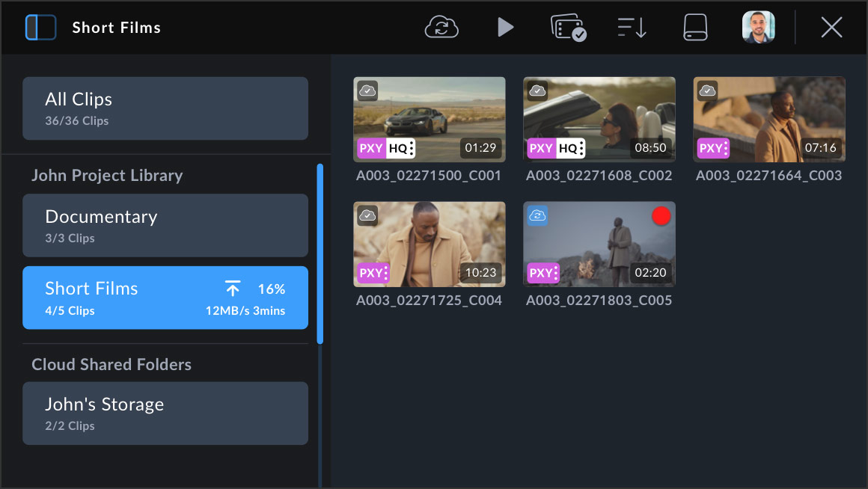Click cloud synced badge on clip C001

click(367, 91)
